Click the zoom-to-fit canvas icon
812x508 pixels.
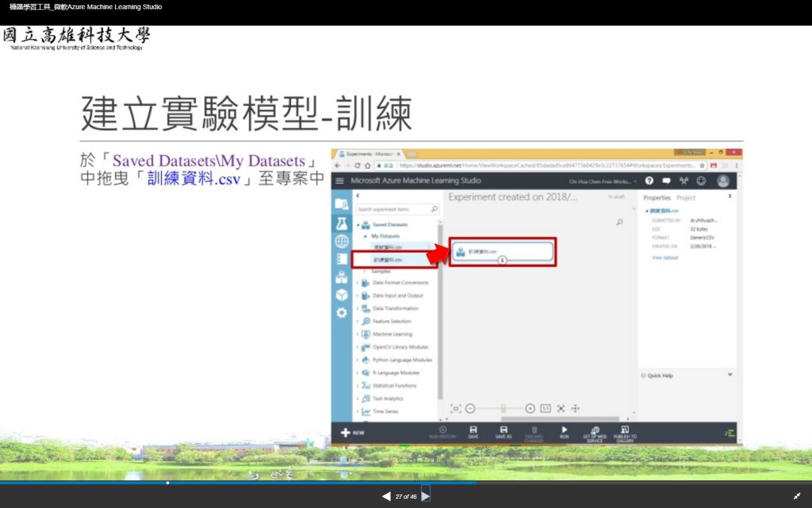pyautogui.click(x=455, y=409)
